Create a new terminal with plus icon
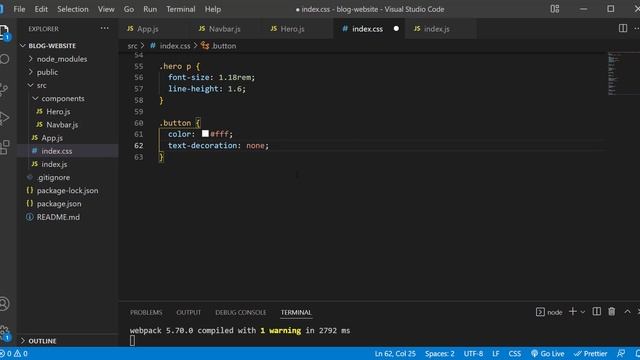This screenshot has height=360, width=640. pyautogui.click(x=573, y=312)
